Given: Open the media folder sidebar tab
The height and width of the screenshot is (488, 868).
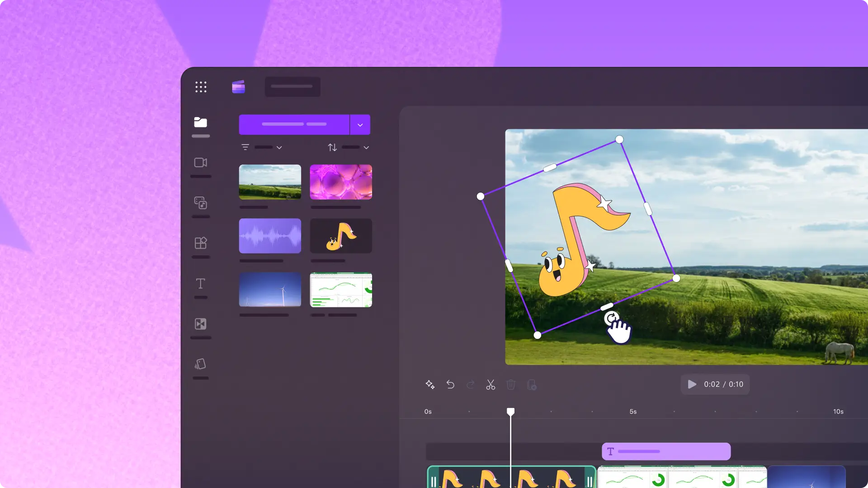Looking at the screenshot, I should 200,122.
